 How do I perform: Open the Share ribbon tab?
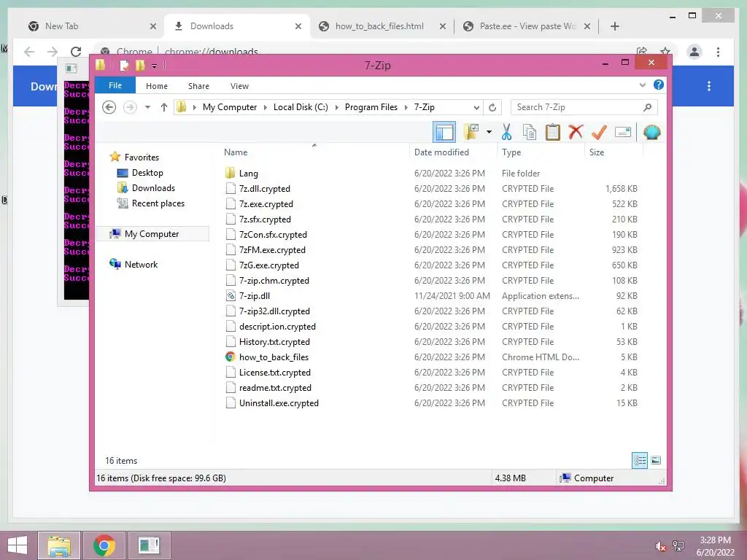pos(198,86)
